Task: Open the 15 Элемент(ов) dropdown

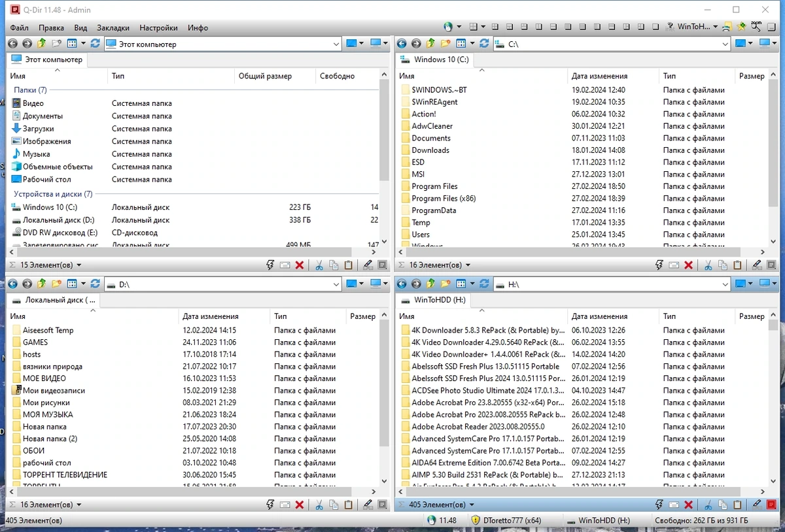Action: coord(79,265)
